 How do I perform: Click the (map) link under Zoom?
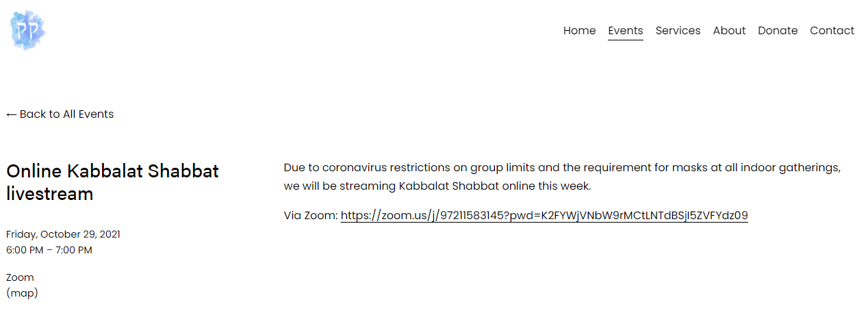pos(22,293)
